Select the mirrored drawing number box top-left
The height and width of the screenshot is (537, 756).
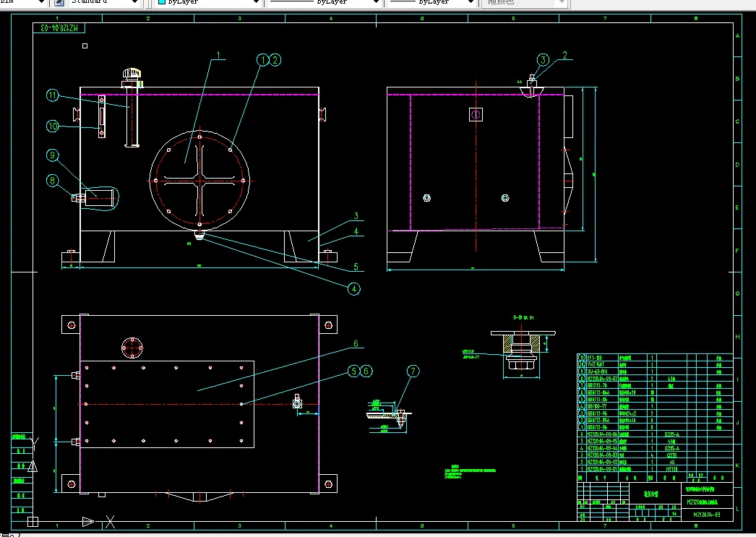tap(59, 28)
